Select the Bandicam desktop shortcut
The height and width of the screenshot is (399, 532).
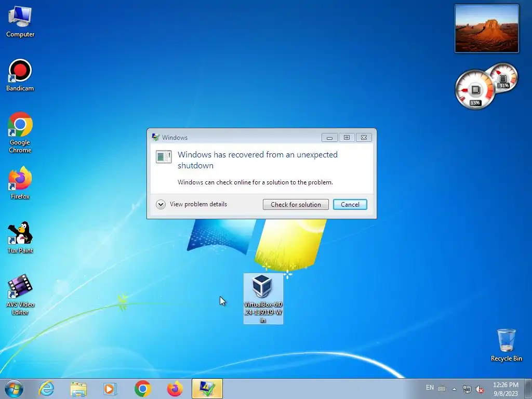pos(20,75)
